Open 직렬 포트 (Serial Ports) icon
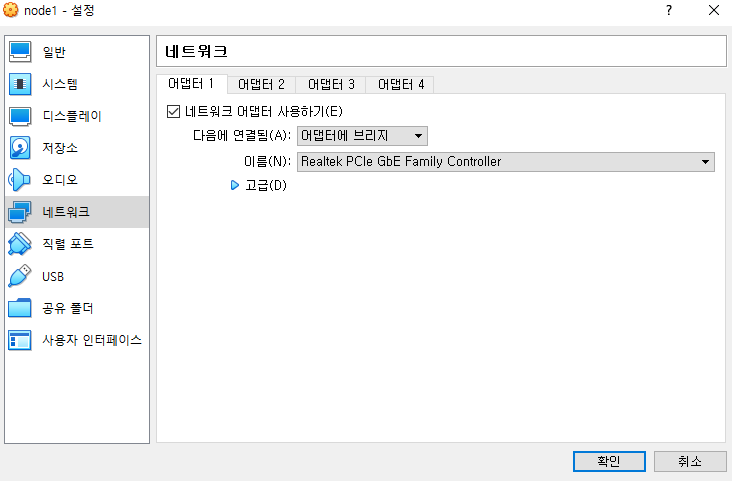The image size is (732, 481). (21, 244)
